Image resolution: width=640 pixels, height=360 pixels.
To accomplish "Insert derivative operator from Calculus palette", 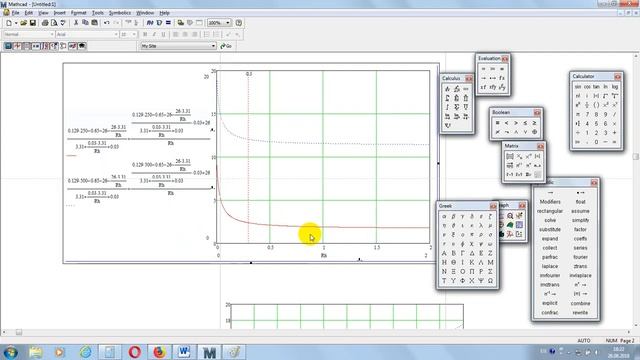I will point(447,89).
